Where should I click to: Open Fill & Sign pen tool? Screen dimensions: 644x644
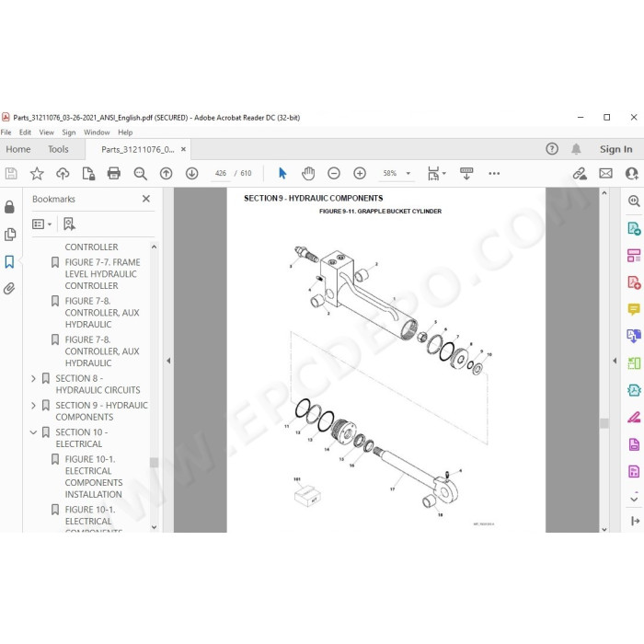pyautogui.click(x=634, y=418)
